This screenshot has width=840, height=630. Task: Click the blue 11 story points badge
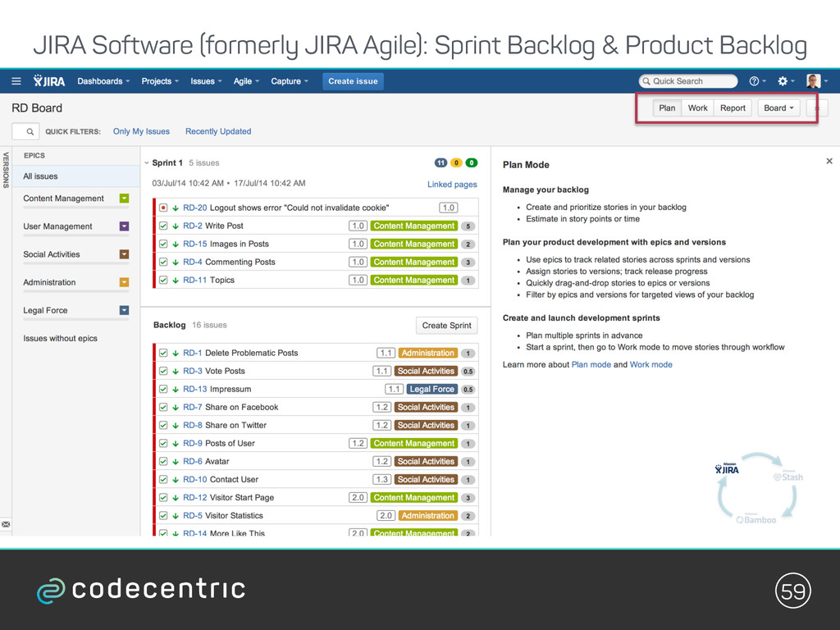(x=441, y=163)
